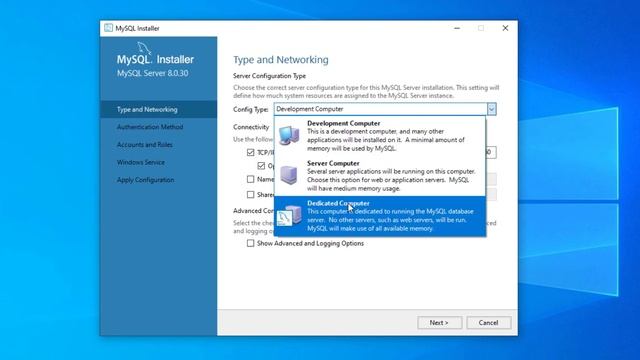Click the Server Computer tower icon
The image size is (640, 360).
(x=289, y=175)
